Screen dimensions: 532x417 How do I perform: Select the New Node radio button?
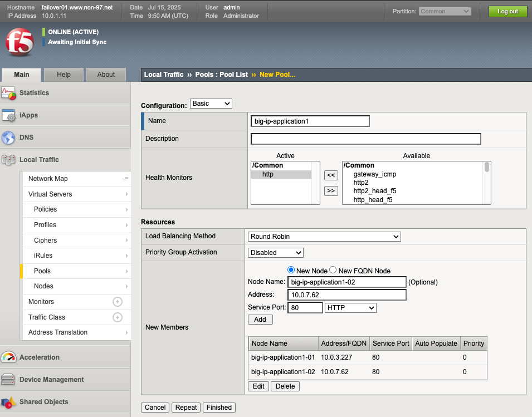click(291, 270)
